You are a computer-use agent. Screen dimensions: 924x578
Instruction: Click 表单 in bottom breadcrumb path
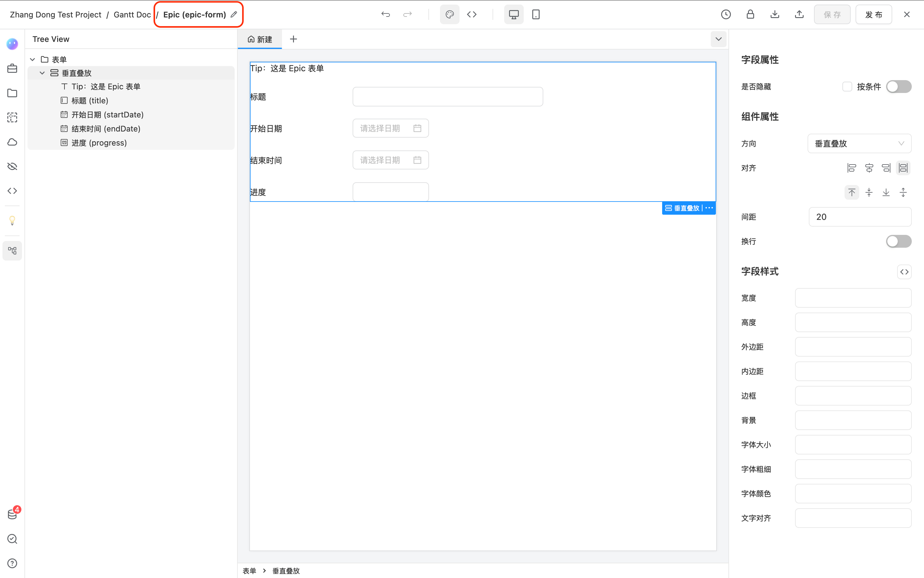point(249,571)
